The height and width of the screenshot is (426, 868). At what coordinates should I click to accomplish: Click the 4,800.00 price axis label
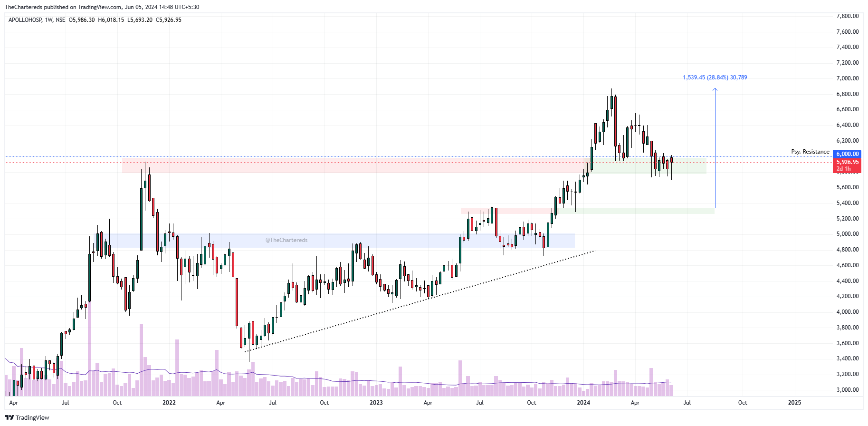pyautogui.click(x=848, y=250)
